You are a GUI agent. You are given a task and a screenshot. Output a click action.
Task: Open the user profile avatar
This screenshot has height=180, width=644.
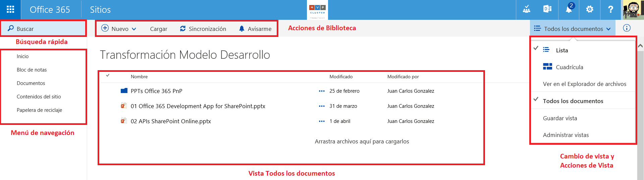633,10
